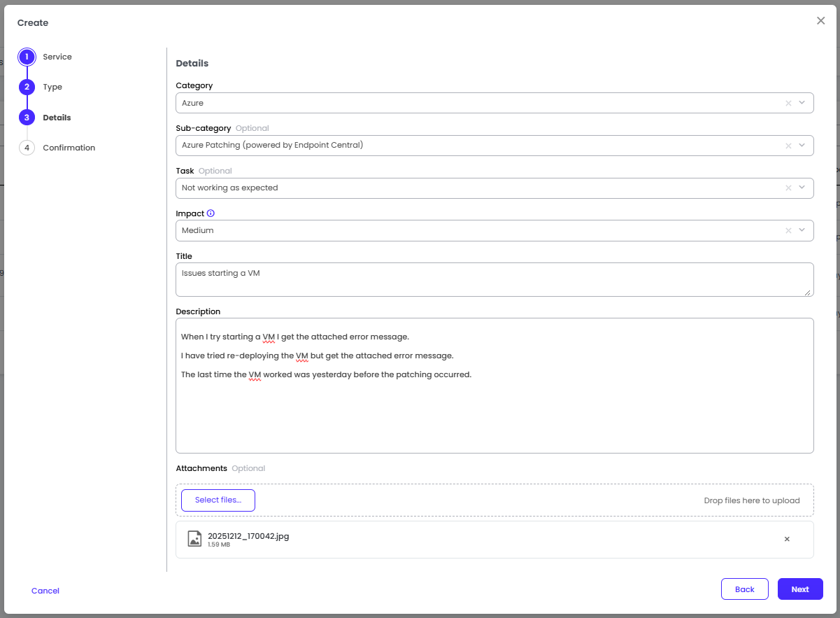This screenshot has height=618, width=840.
Task: Click the Impact info icon
Action: point(211,213)
